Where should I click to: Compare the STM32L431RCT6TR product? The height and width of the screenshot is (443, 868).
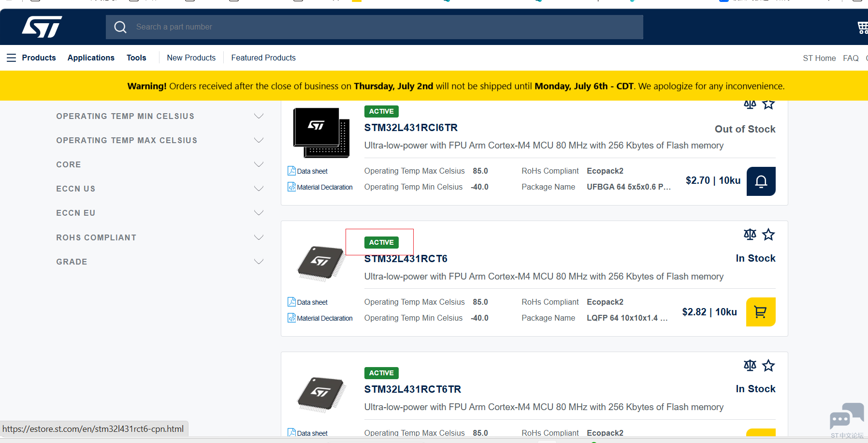click(750, 366)
